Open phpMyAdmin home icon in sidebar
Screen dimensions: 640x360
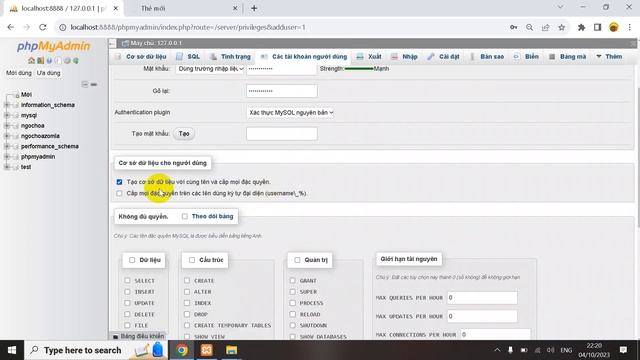point(31,60)
